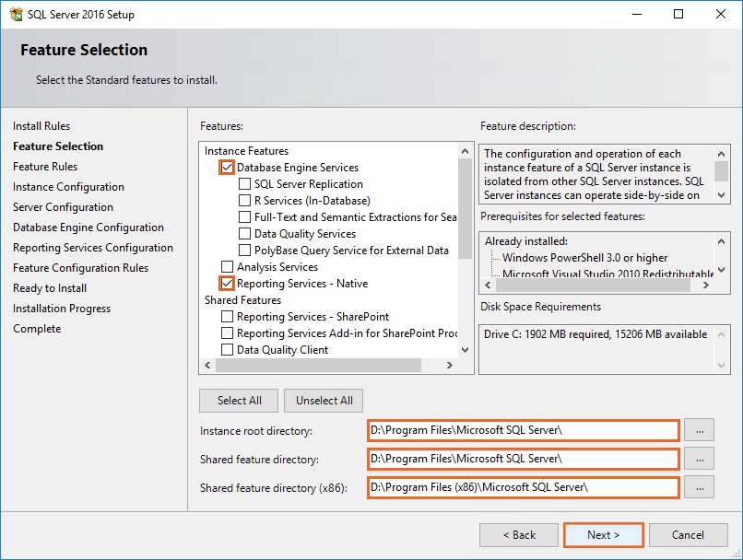Enable SQL Server Replication checkbox
The height and width of the screenshot is (560, 743).
coord(244,184)
